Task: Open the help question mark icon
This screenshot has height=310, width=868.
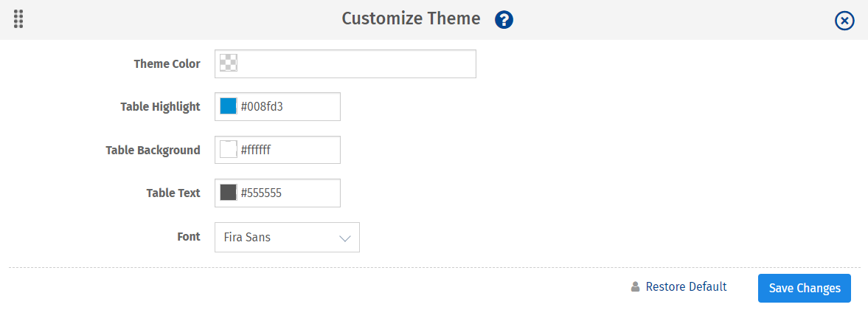Action: pos(504,20)
